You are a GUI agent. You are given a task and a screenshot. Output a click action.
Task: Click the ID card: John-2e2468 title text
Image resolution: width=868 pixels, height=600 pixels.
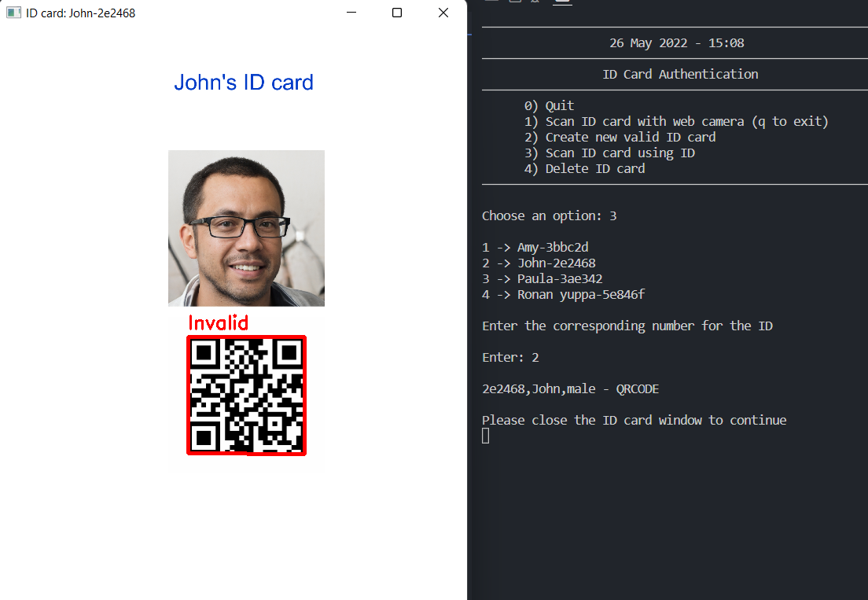tap(81, 13)
